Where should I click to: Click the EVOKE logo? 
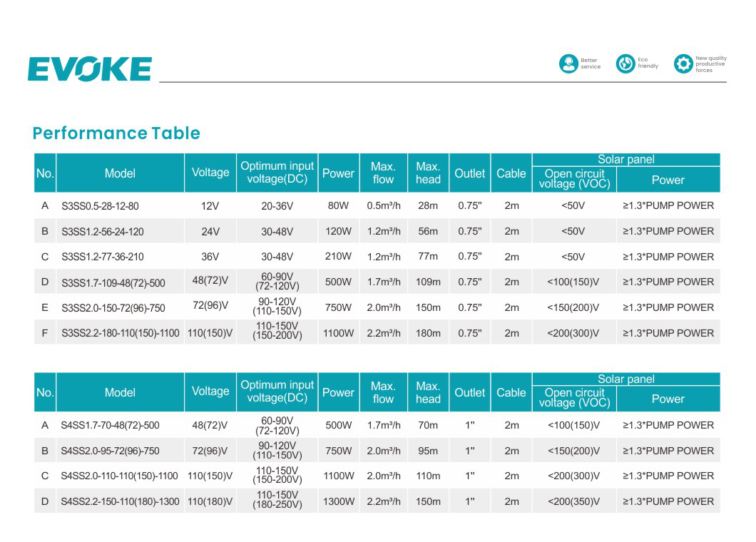pyautogui.click(x=90, y=68)
